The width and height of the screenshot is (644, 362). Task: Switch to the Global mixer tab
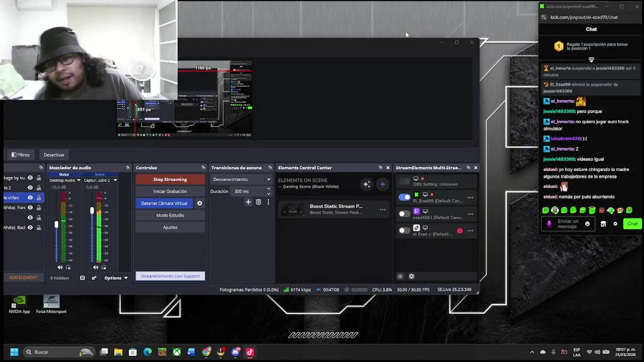[64, 174]
